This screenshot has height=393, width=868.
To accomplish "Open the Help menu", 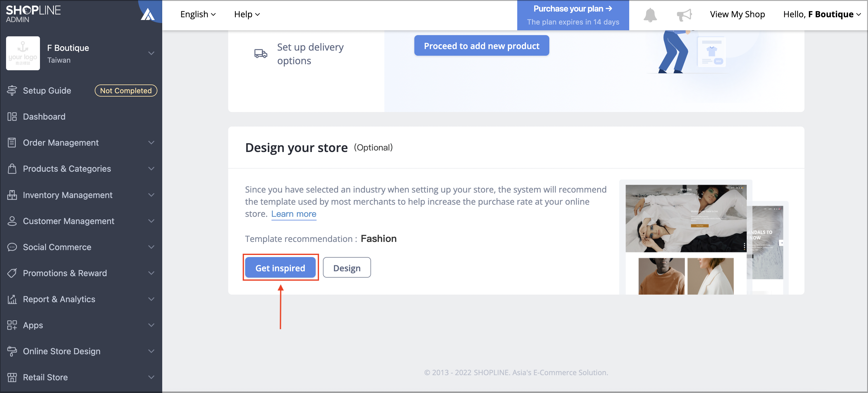I will pyautogui.click(x=247, y=14).
